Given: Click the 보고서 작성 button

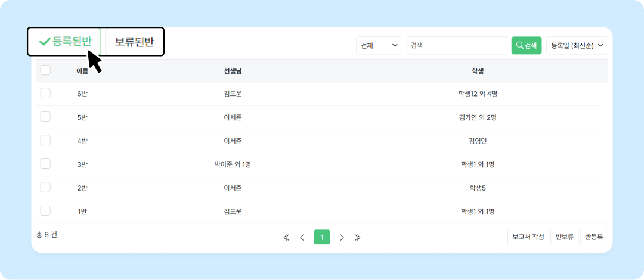Looking at the screenshot, I should pos(528,237).
